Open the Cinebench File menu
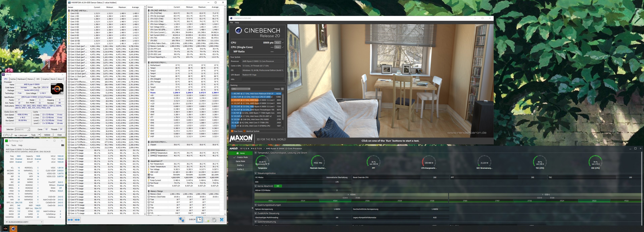The width and height of the screenshot is (644, 232). [x=231, y=22]
